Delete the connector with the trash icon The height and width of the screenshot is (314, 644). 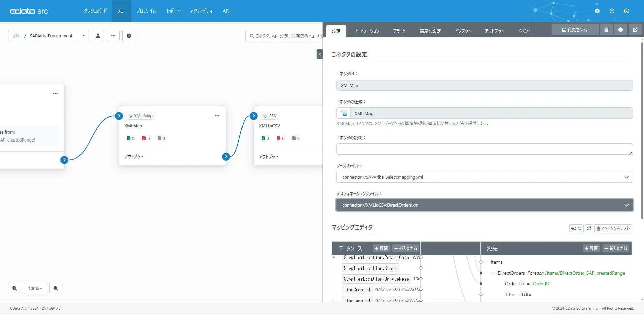coord(606,30)
